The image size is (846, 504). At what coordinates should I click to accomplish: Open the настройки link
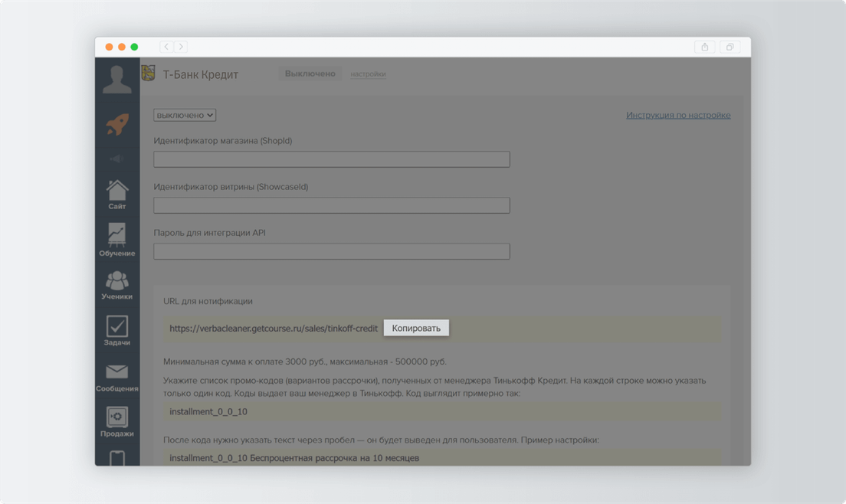(x=368, y=74)
